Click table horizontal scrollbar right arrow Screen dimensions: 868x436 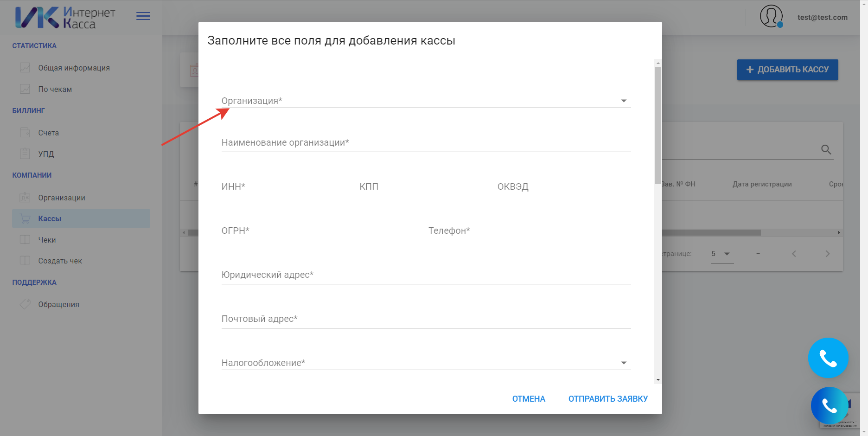click(839, 232)
